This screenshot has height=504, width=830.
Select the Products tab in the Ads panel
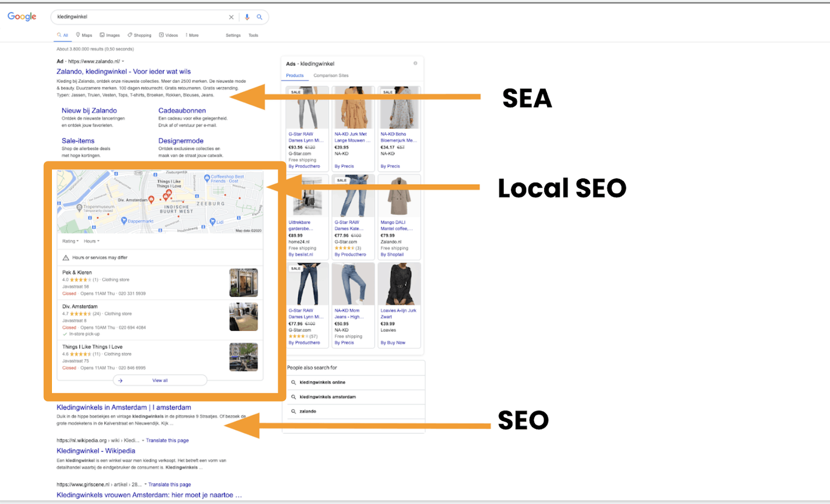tap(295, 76)
